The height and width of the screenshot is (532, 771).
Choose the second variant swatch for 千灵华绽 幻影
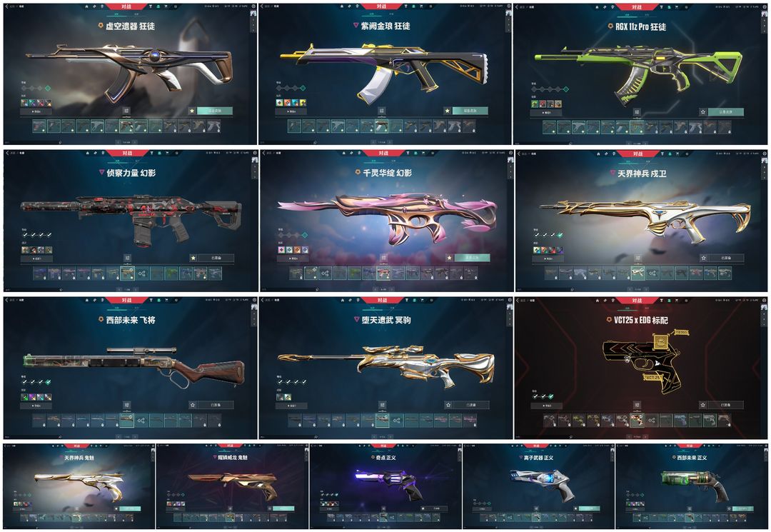click(x=288, y=250)
